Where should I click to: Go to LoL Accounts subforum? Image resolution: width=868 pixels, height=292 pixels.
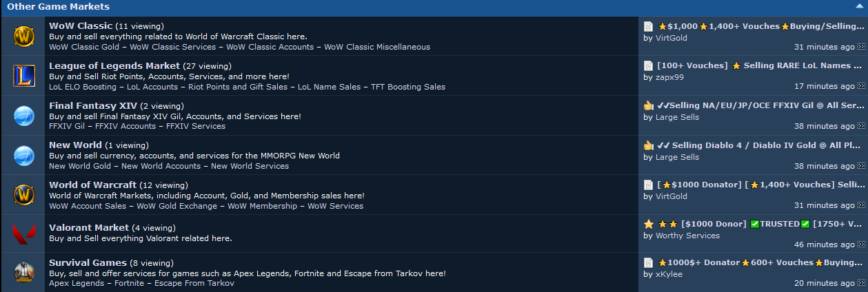[154, 87]
